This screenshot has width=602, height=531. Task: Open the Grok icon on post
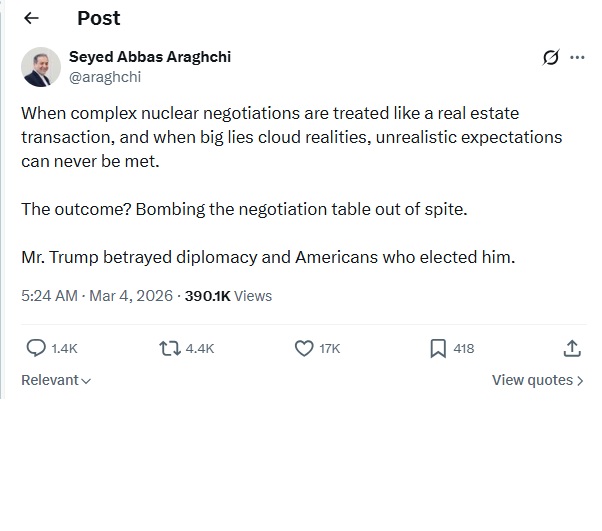point(550,58)
